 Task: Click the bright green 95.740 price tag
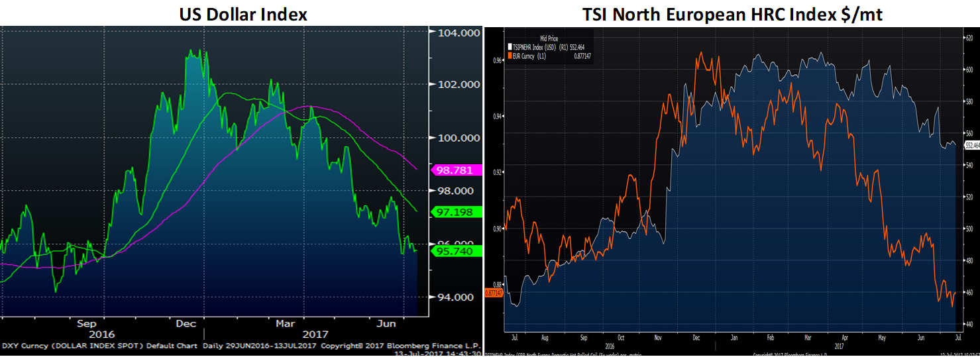(x=452, y=252)
